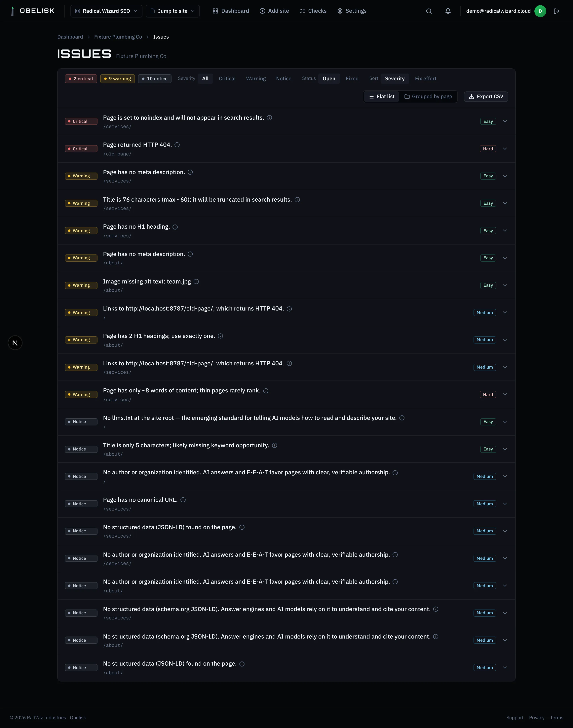Click the Add site plus icon
The image size is (573, 728).
point(262,11)
